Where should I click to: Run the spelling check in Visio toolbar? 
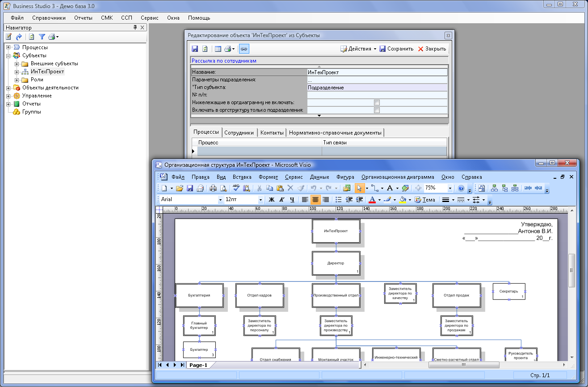coord(236,188)
